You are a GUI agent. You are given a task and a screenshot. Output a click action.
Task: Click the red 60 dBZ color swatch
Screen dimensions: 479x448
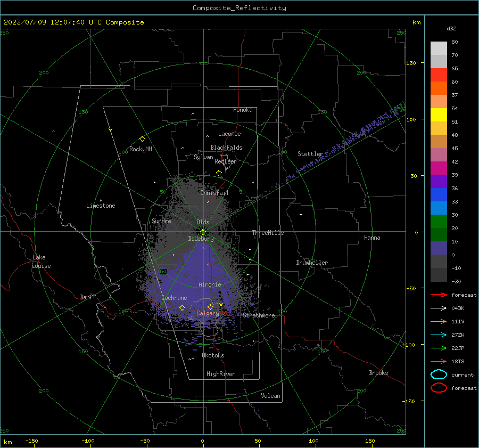coord(439,75)
